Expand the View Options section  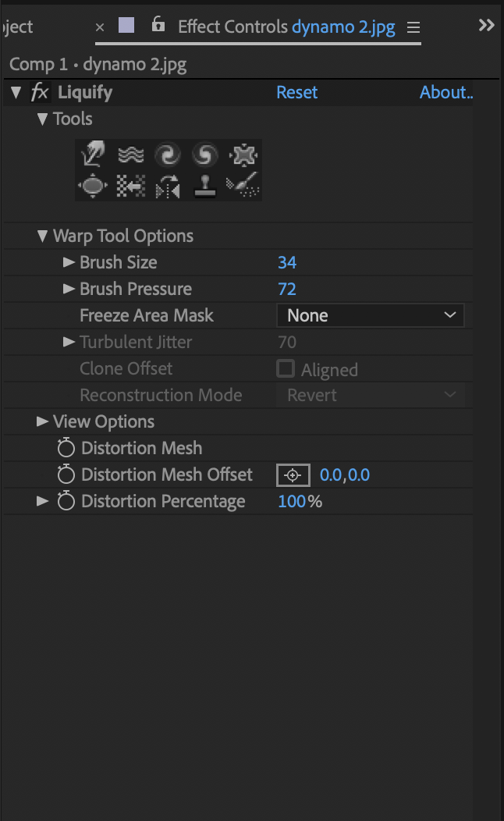tap(42, 422)
